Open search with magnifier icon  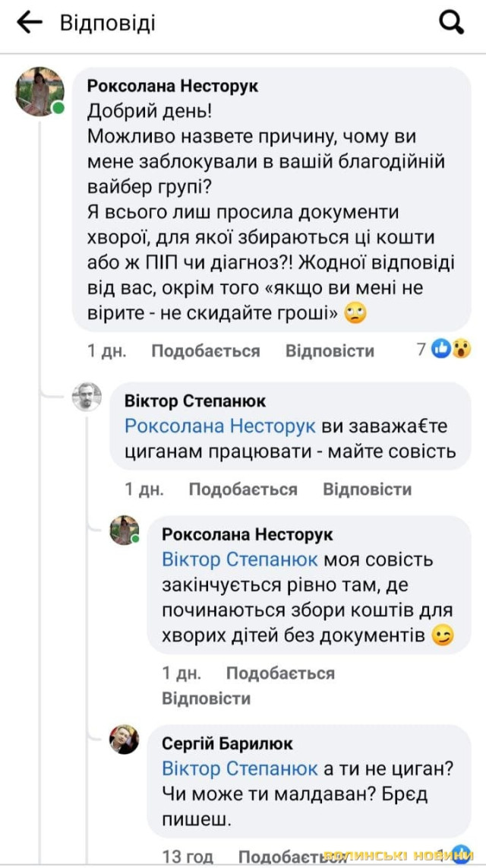click(452, 24)
